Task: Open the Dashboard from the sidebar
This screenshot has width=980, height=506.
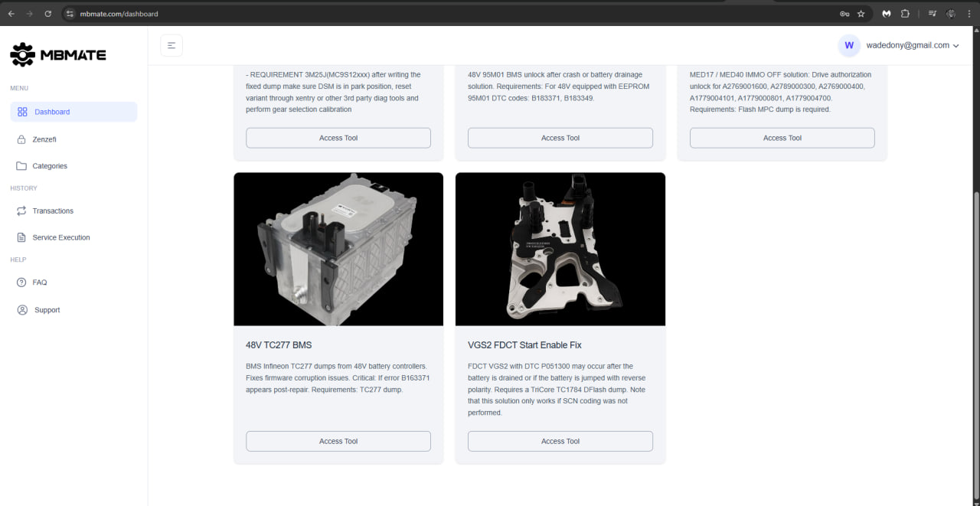Action: [51, 112]
